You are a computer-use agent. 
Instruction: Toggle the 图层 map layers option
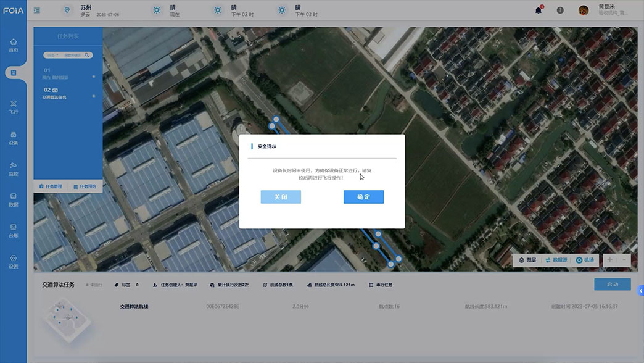pos(527,261)
